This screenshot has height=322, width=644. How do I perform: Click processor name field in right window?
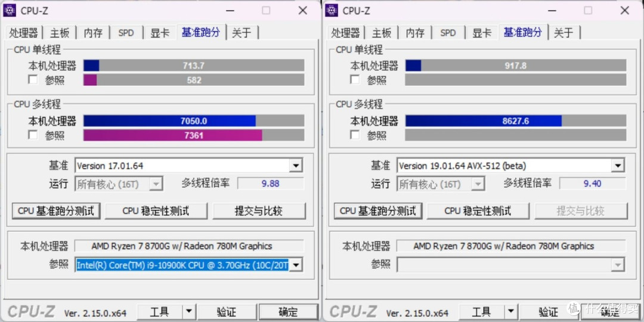511,246
